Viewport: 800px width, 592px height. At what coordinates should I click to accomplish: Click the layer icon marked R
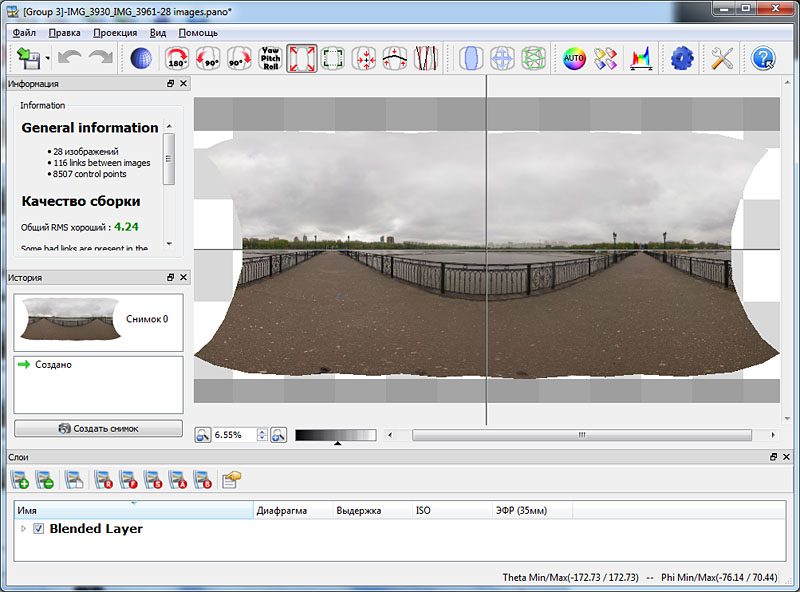(104, 480)
